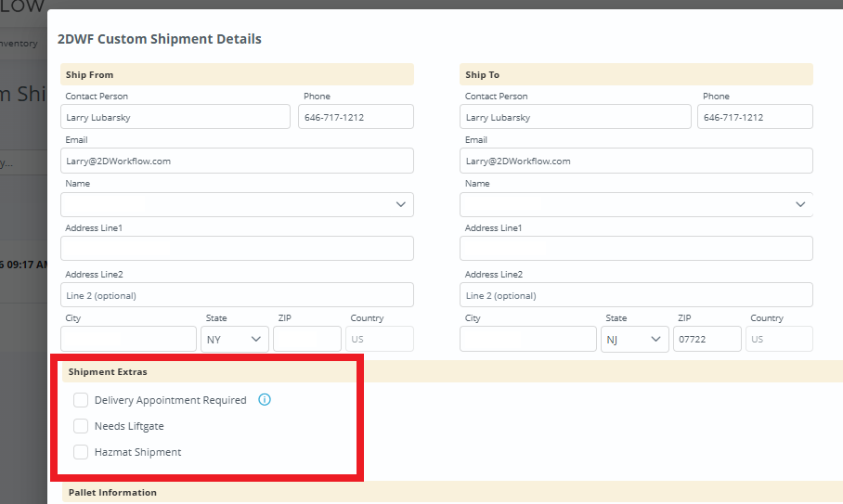Select the Ship From Email field
Screen dimensions: 843x504
point(237,161)
